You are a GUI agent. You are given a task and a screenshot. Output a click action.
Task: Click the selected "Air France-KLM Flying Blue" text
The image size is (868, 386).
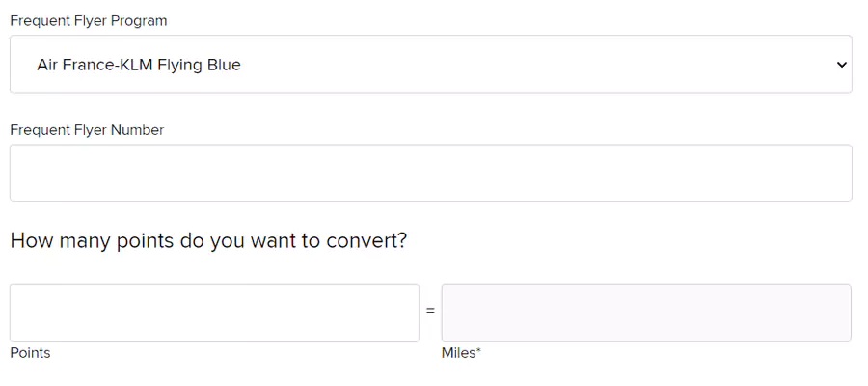139,66
